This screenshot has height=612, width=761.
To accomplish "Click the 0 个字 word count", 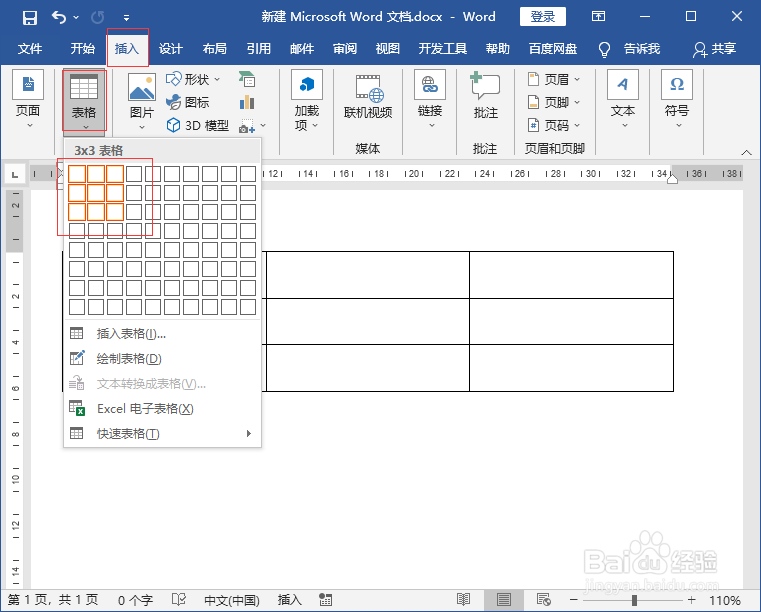I will click(135, 600).
